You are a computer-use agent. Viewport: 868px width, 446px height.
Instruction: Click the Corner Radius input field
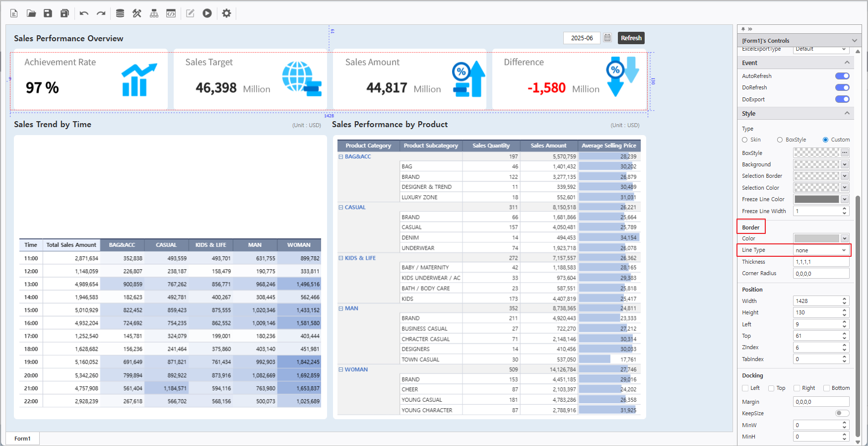pos(821,274)
